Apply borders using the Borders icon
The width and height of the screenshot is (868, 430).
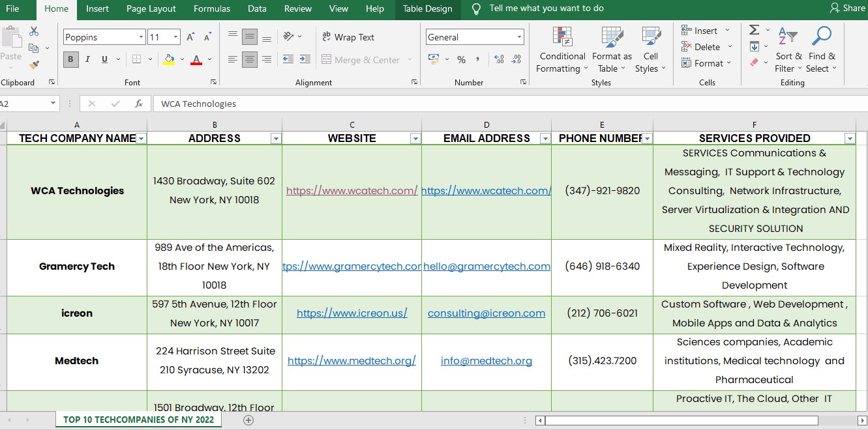136,59
